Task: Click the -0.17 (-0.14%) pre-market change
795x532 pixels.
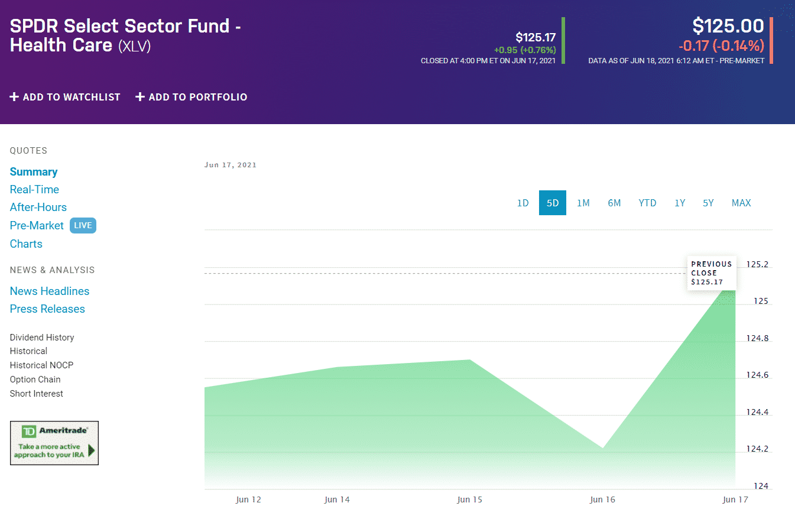Action: [x=721, y=46]
